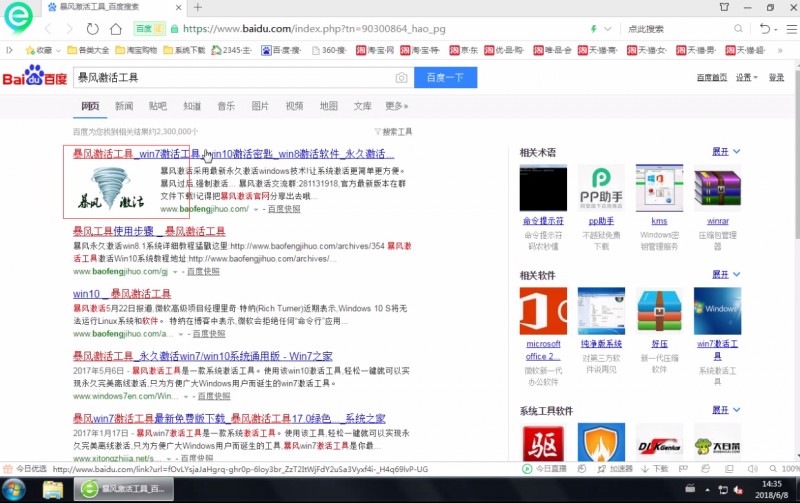Click the network tray icon
Image resolution: width=800 pixels, height=503 pixels.
[x=722, y=490]
